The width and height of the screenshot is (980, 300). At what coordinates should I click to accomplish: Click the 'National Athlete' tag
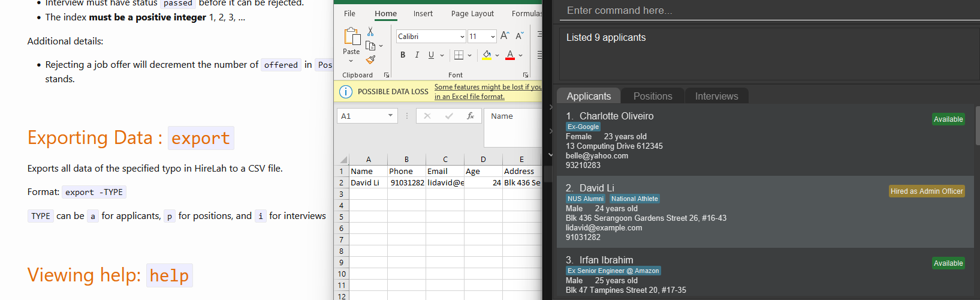click(635, 199)
